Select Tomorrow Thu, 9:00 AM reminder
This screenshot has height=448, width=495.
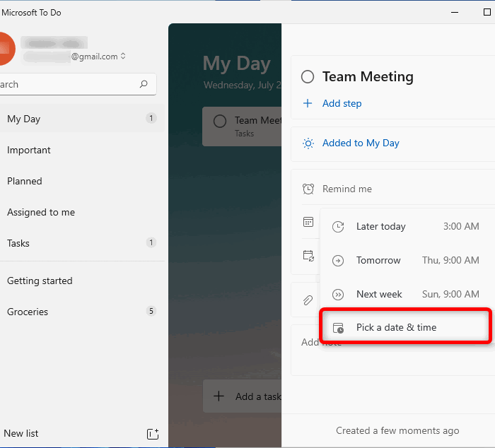click(x=407, y=261)
